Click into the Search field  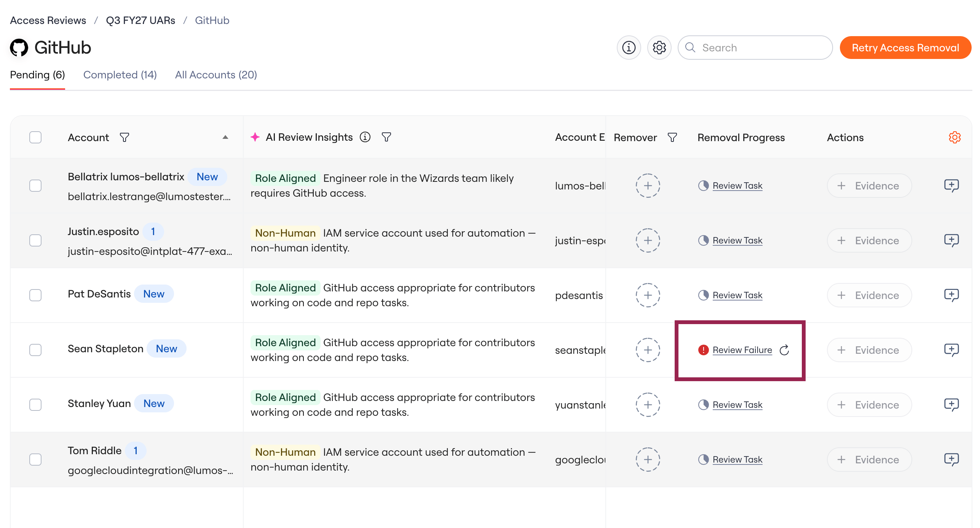coord(755,48)
